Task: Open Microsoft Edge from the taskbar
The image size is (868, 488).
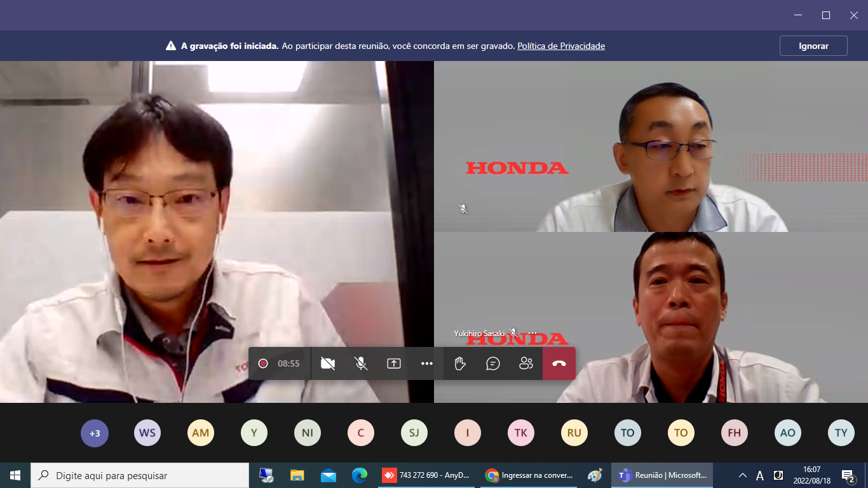Action: pos(360,475)
